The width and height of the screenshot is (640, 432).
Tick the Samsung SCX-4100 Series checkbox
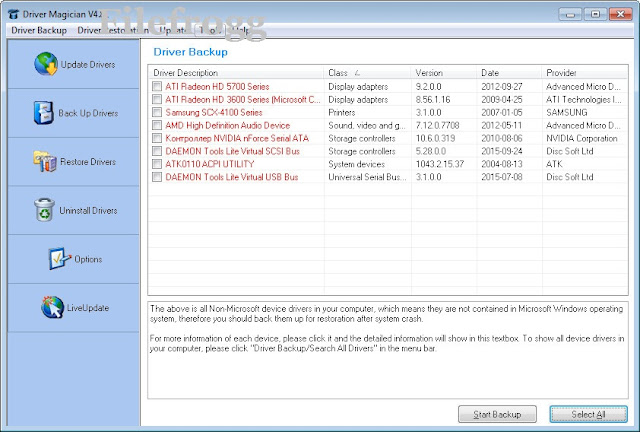click(x=157, y=112)
